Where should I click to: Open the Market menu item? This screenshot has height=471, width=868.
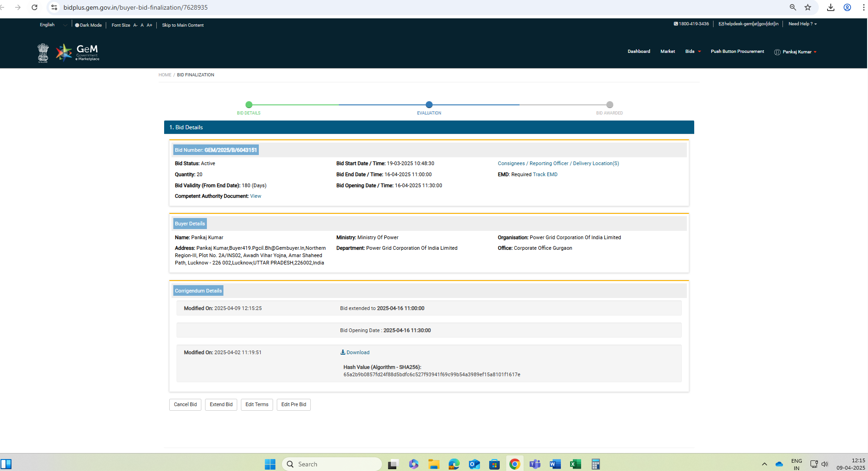pyautogui.click(x=668, y=52)
